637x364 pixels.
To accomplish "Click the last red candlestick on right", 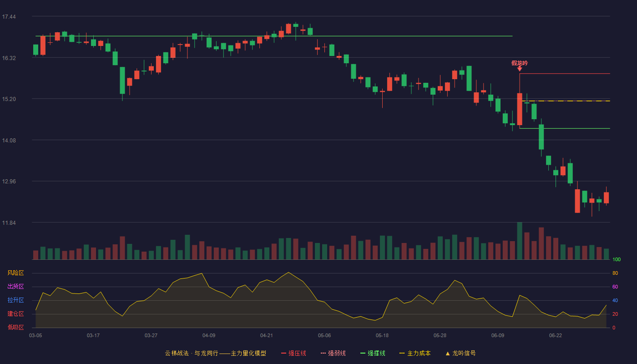I will click(x=606, y=197).
